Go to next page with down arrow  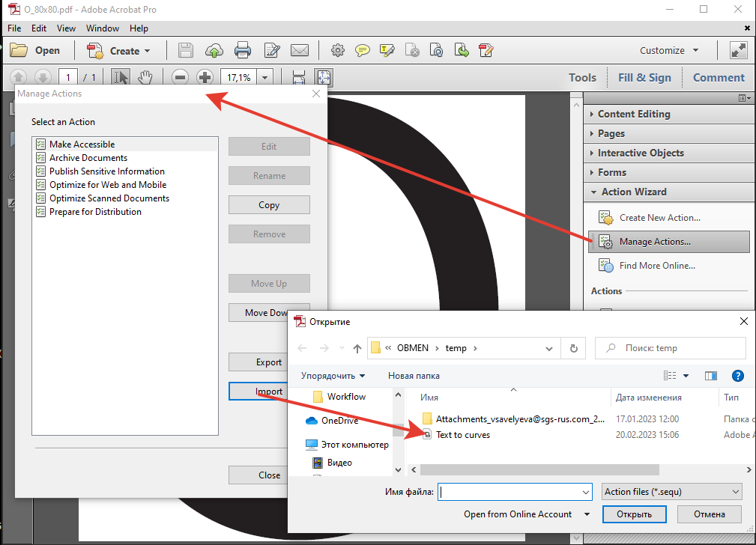pos(43,77)
